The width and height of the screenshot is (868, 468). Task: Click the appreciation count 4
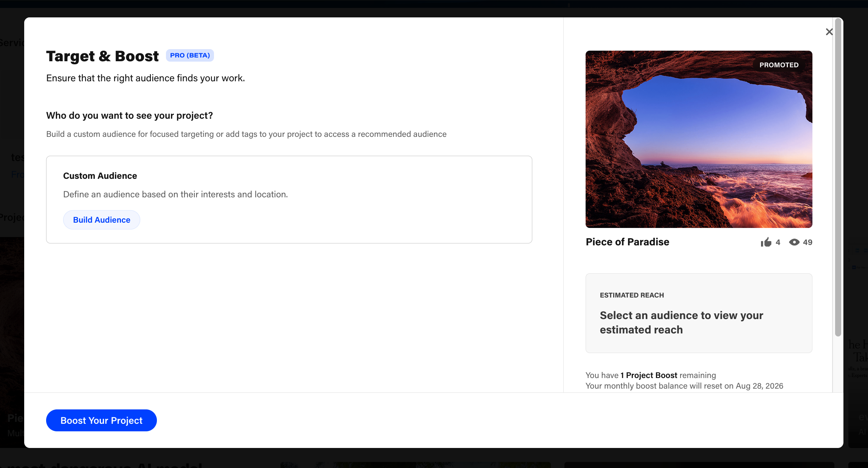click(x=778, y=242)
